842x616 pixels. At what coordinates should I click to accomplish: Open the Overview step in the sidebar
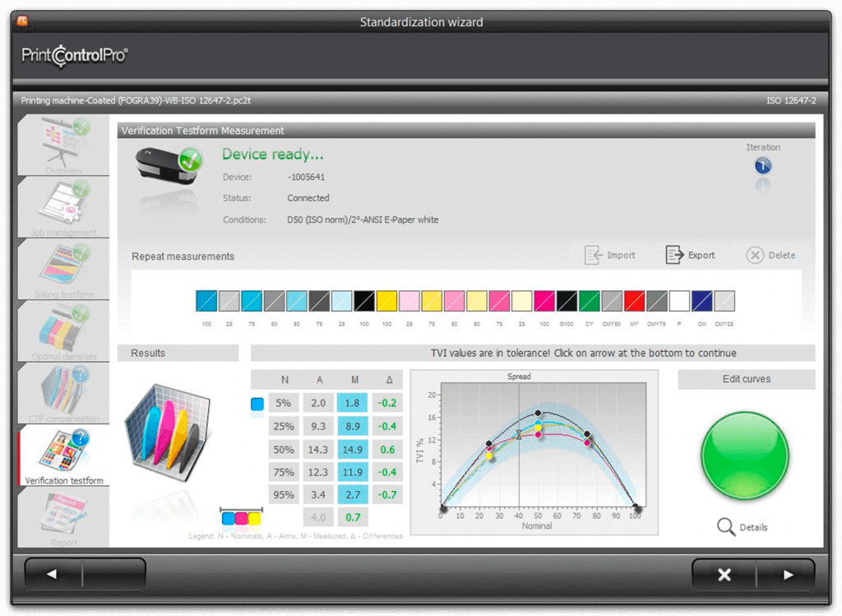(x=63, y=145)
